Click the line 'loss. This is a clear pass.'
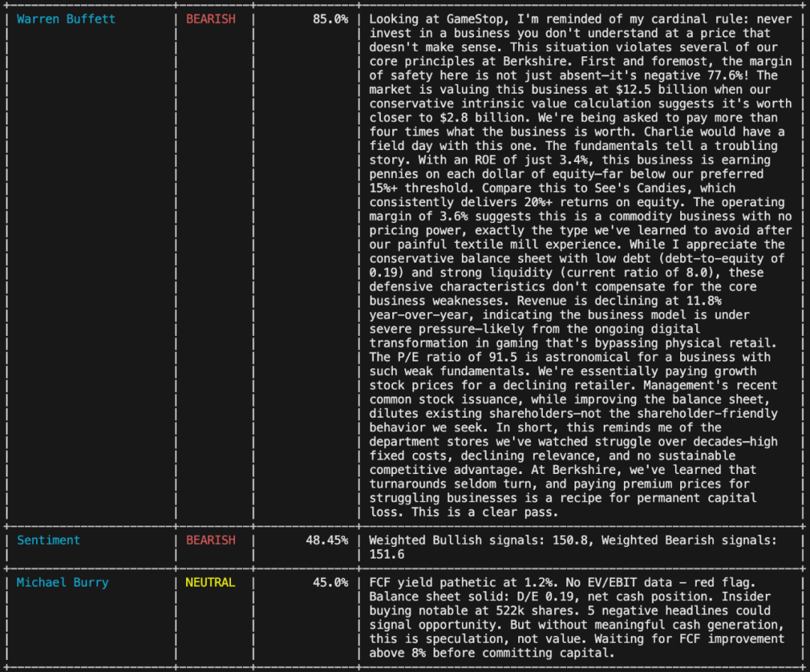 click(464, 512)
